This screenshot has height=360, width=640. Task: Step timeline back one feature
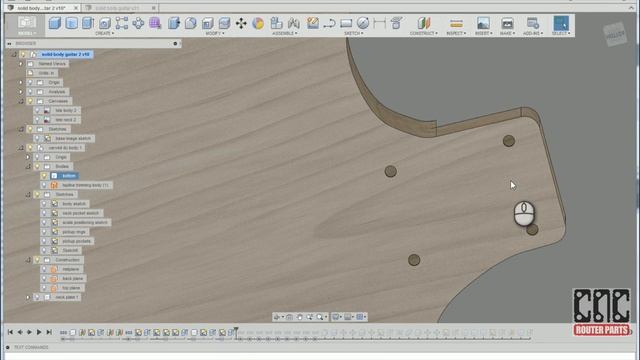[x=20, y=332]
